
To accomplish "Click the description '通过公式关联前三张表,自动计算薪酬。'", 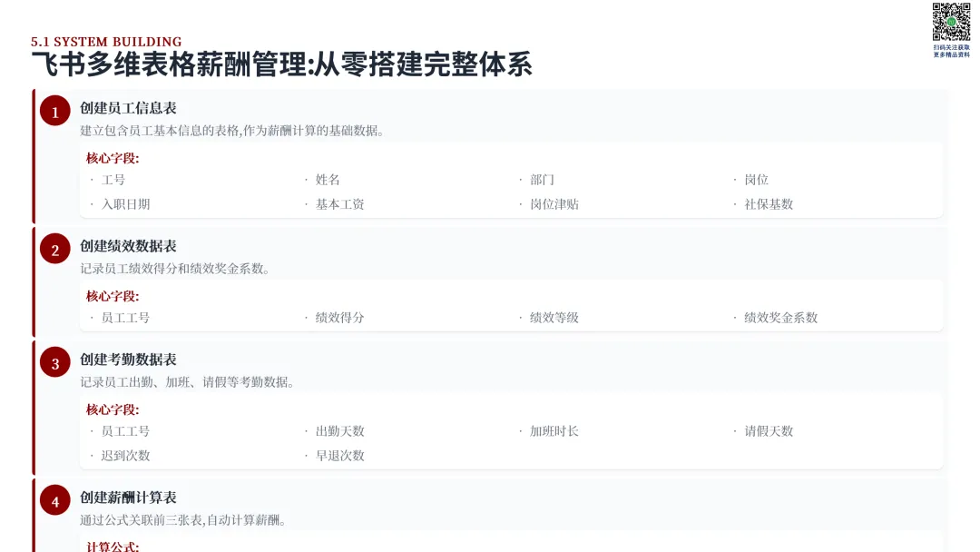I will (x=183, y=520).
